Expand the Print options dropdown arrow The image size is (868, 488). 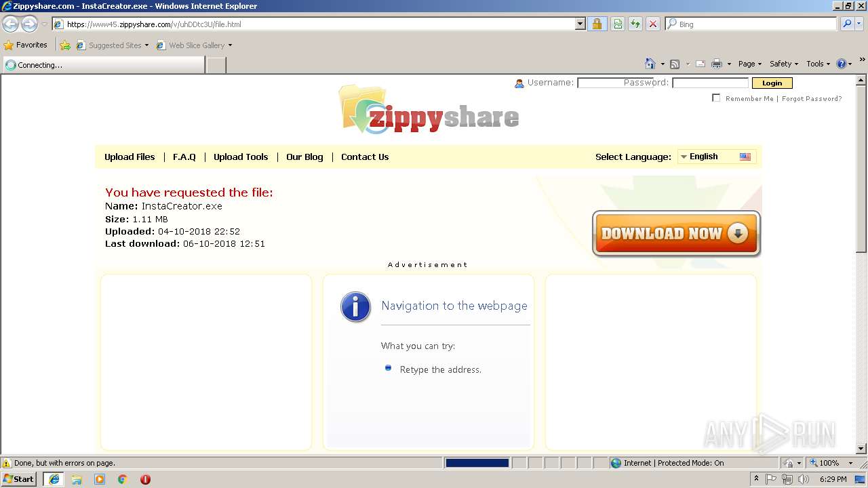coord(729,64)
